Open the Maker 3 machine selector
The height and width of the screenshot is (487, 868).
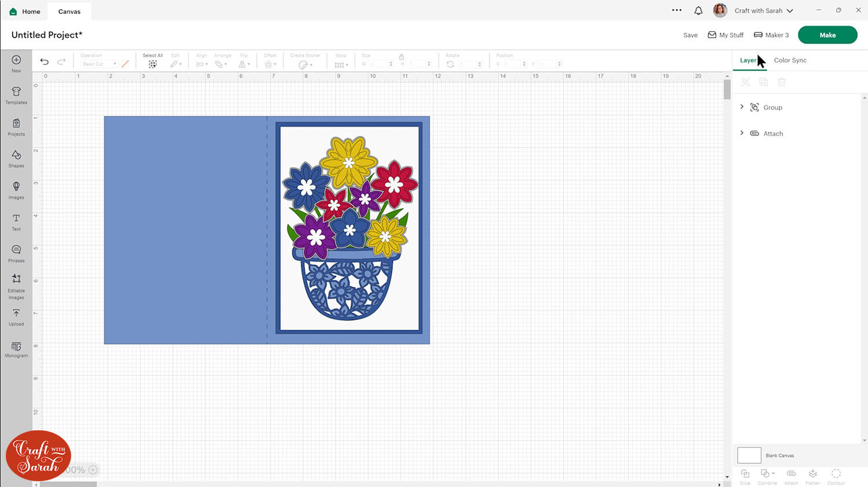point(771,35)
